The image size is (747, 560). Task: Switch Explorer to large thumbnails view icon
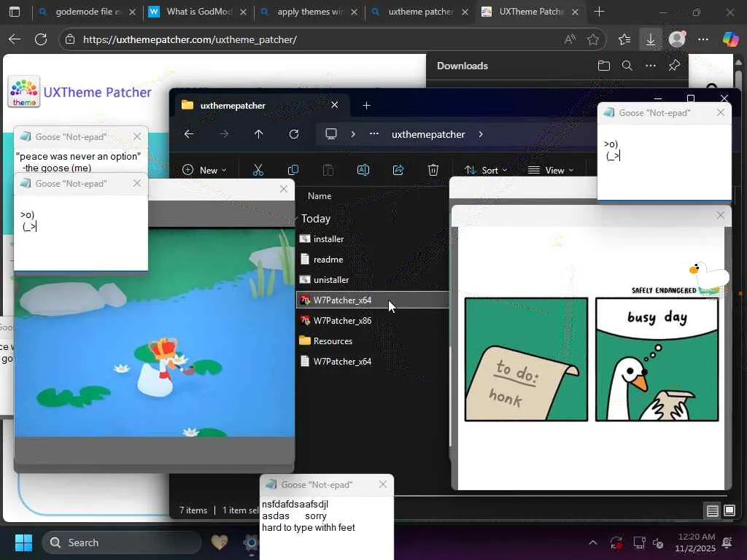[729, 511]
